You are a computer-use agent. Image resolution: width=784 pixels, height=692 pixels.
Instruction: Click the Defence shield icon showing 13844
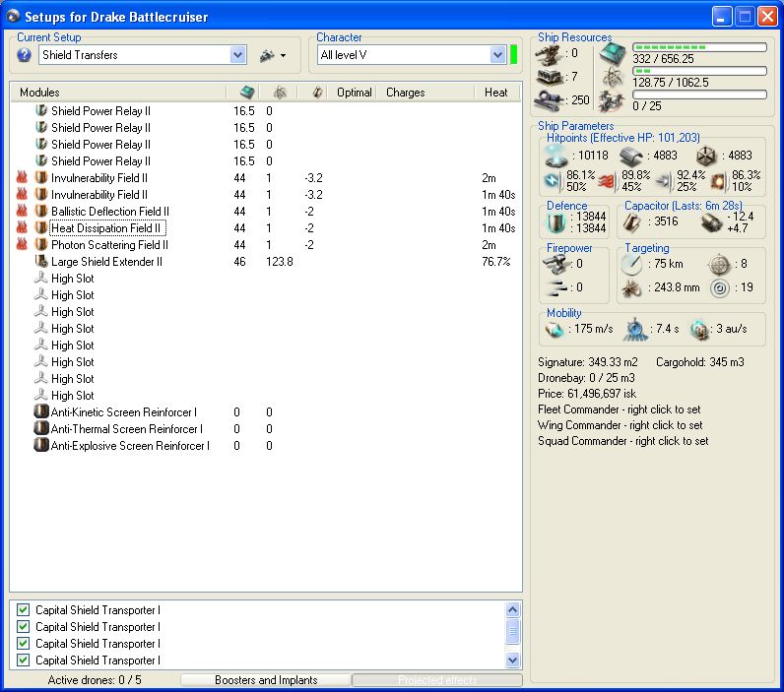coord(555,222)
